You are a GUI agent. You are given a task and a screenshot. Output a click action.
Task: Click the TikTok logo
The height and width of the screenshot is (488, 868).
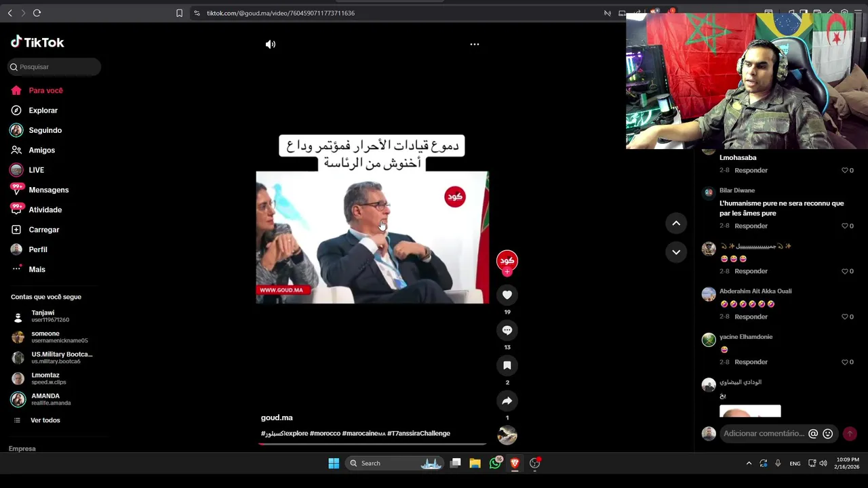(37, 42)
